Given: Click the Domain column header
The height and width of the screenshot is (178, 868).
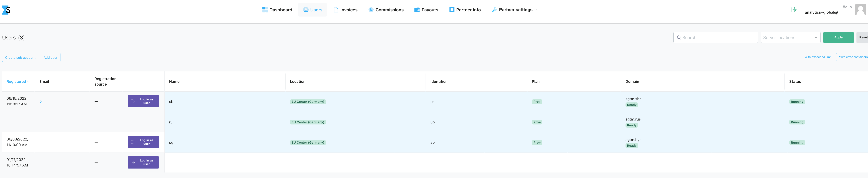Looking at the screenshot, I should 632,82.
